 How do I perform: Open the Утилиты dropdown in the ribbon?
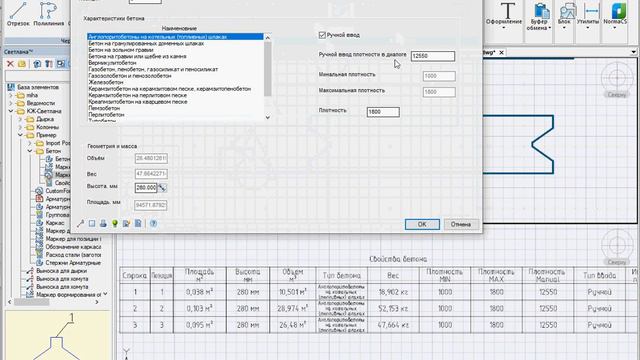tap(588, 16)
